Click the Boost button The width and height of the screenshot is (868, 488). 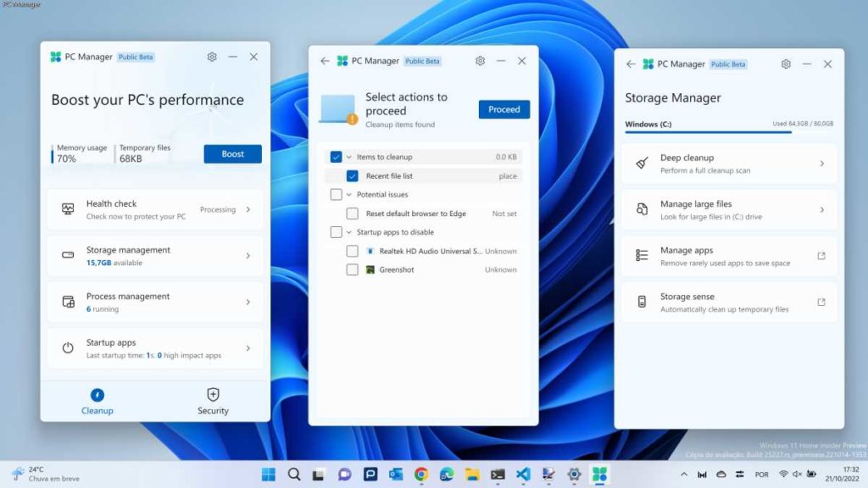coord(232,154)
